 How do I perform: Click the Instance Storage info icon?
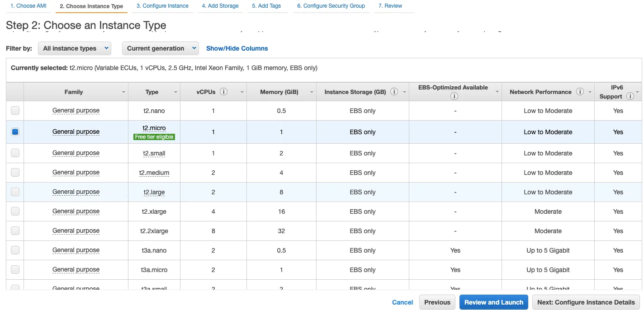(x=394, y=92)
